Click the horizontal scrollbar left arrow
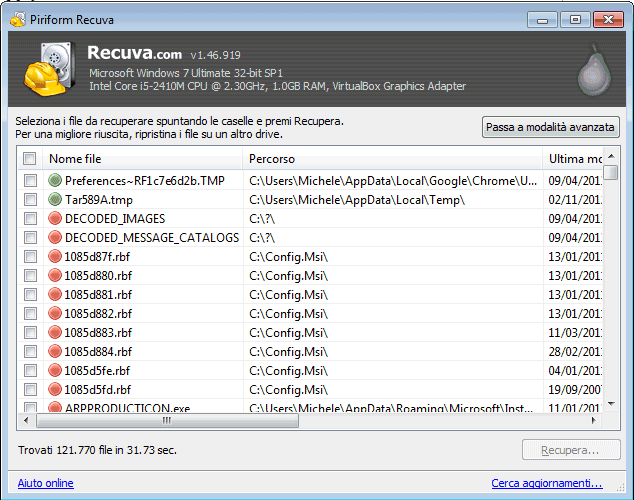The image size is (634, 500). pyautogui.click(x=26, y=420)
